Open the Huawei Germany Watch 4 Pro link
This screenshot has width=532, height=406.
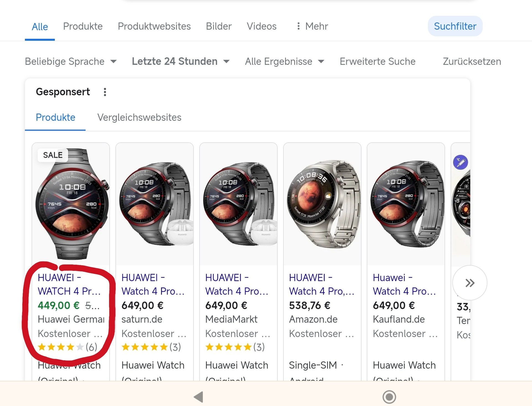point(69,284)
